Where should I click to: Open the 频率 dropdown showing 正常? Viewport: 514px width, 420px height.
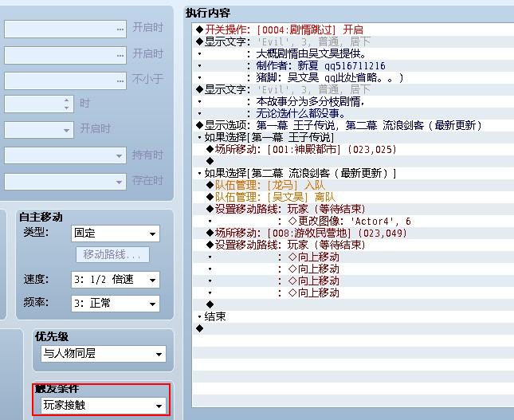[116, 304]
